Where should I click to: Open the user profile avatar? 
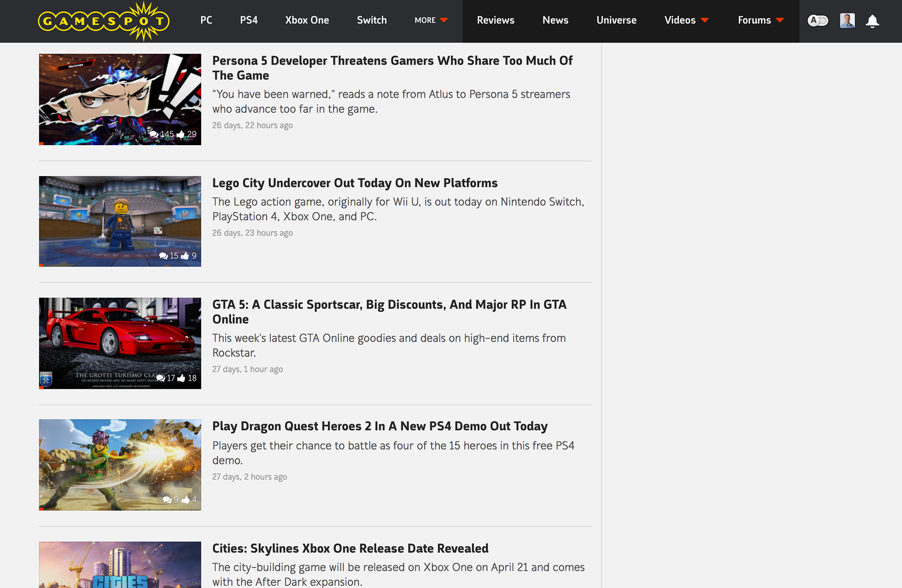click(x=847, y=21)
